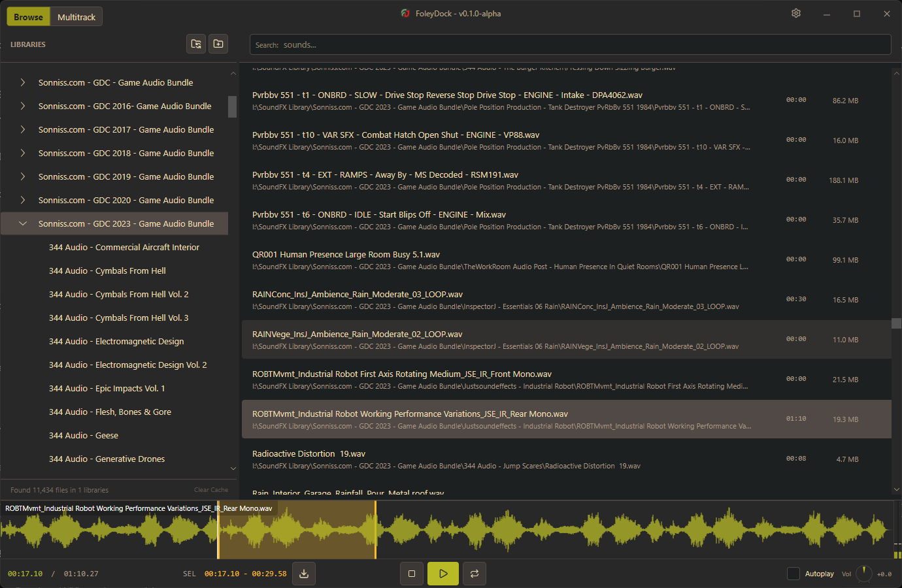Select the GDC 2023 Game Audio Bundle library
This screenshot has height=588, width=902.
(114, 223)
